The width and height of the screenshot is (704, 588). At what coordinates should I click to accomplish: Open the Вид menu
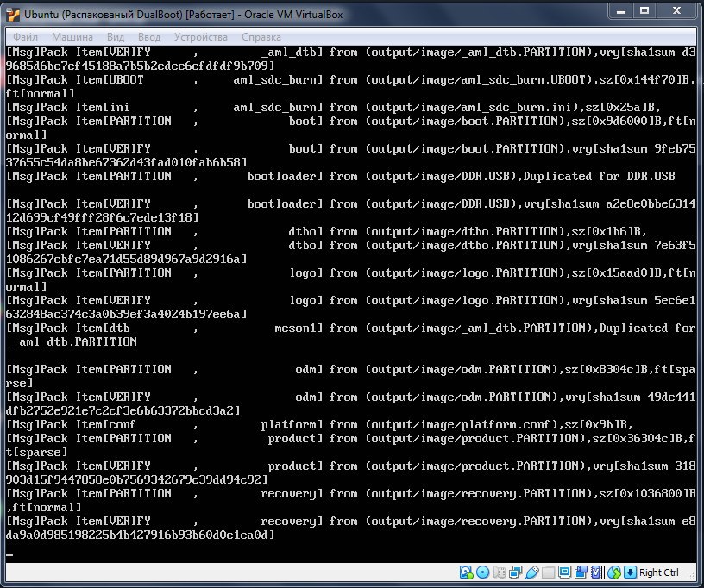pyautogui.click(x=116, y=37)
